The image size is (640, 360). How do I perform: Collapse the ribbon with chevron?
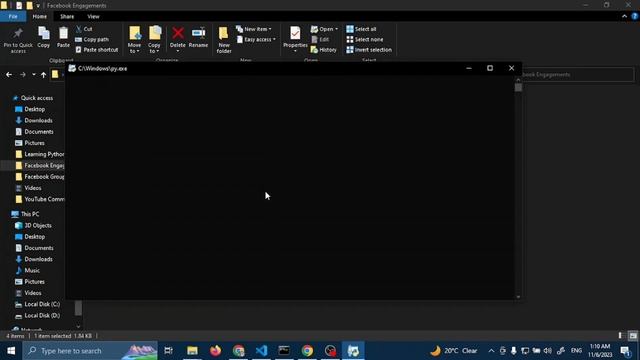(x=624, y=16)
